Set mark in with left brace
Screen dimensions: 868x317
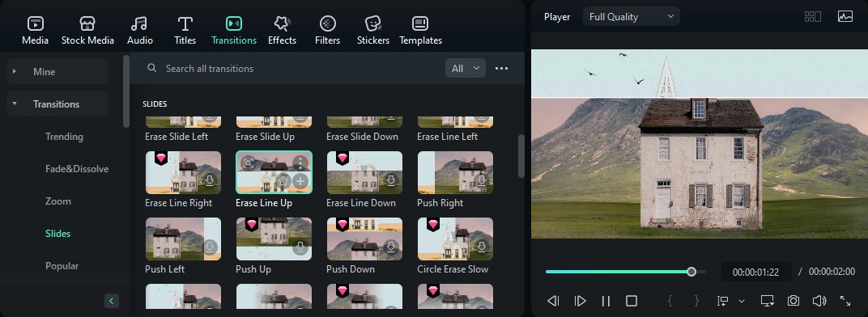(x=670, y=301)
